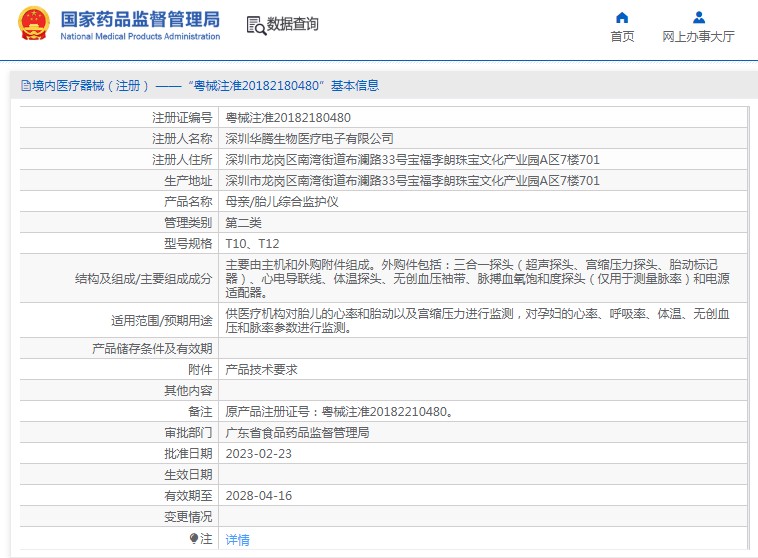Click the 注册人名称 row label
This screenshot has width=758, height=558.
tap(182, 139)
